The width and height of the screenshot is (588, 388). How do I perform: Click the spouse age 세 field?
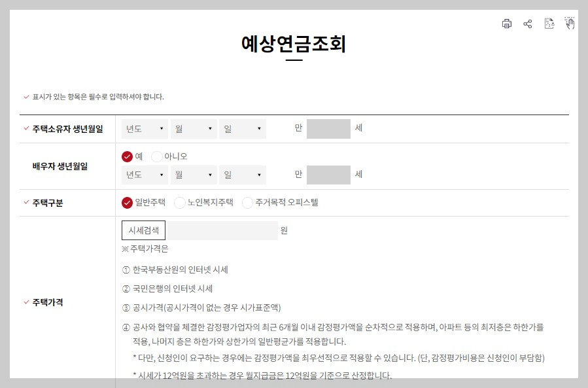tap(328, 175)
